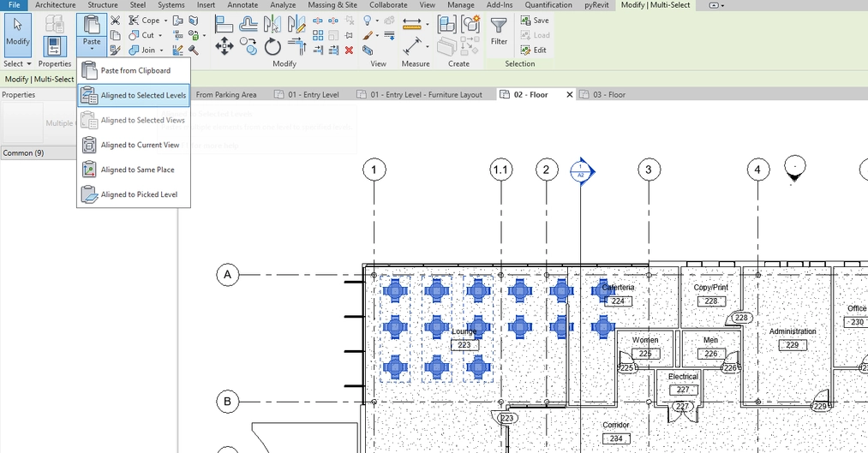Choose Aligned to Same Place

tap(134, 170)
